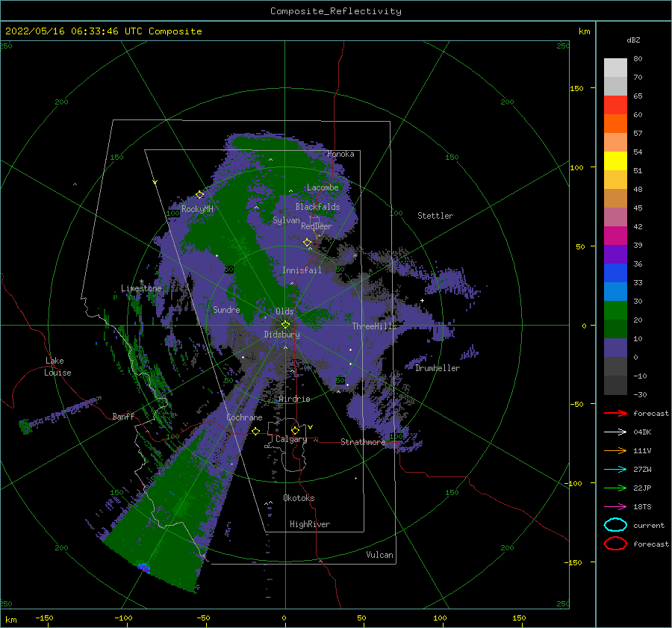Click the yellow diamond marker near RockyMH
The height and width of the screenshot is (628, 672).
(199, 195)
